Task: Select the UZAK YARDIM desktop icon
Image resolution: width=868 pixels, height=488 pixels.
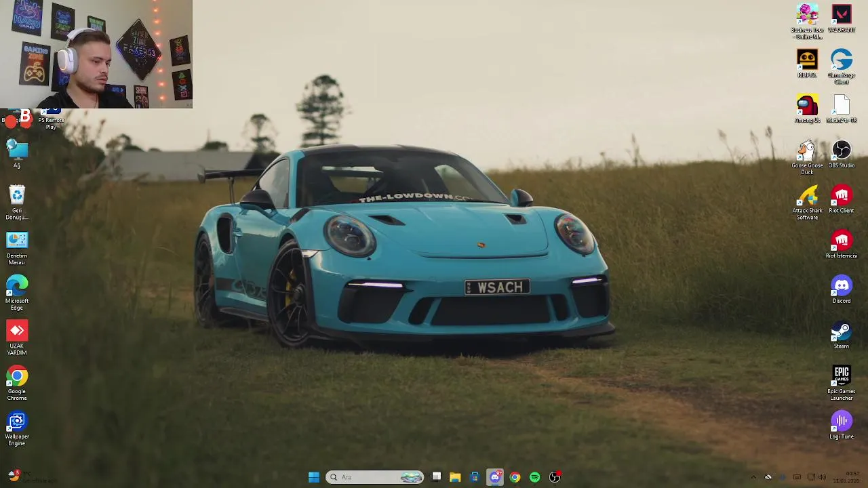Action: pos(17,338)
